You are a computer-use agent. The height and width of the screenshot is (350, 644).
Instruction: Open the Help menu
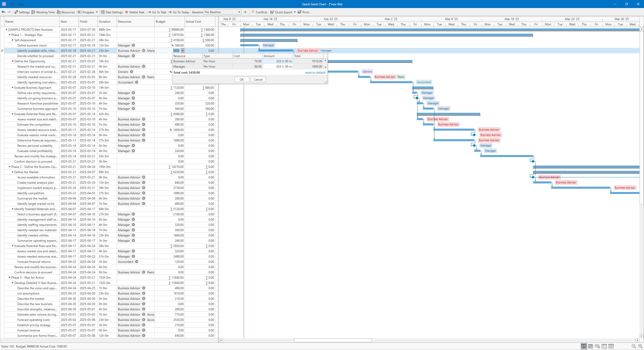point(21,4)
